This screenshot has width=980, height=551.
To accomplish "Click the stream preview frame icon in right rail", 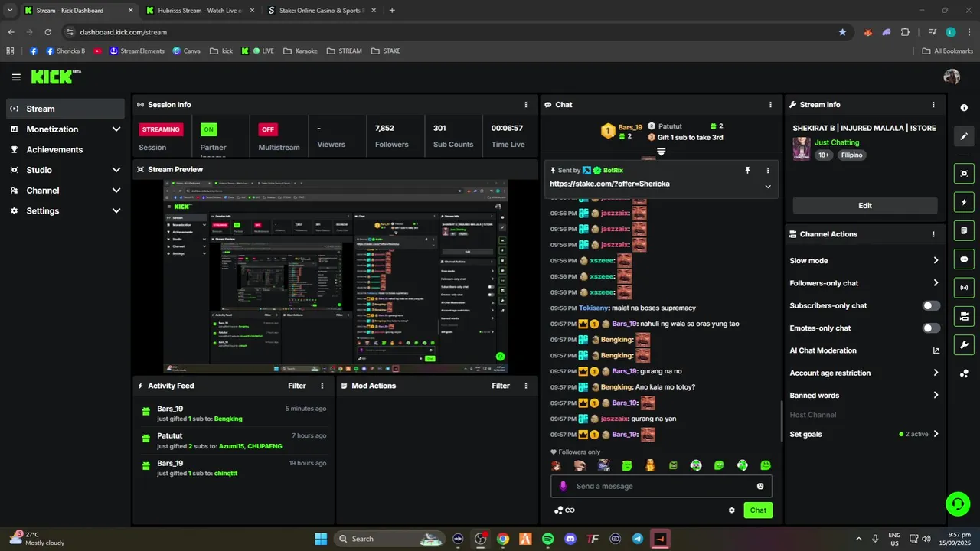I will 964,174.
